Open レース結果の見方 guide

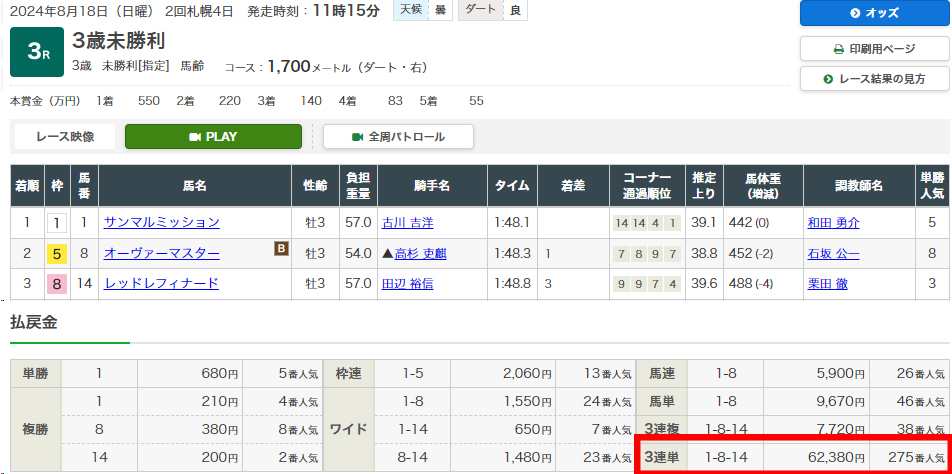874,79
